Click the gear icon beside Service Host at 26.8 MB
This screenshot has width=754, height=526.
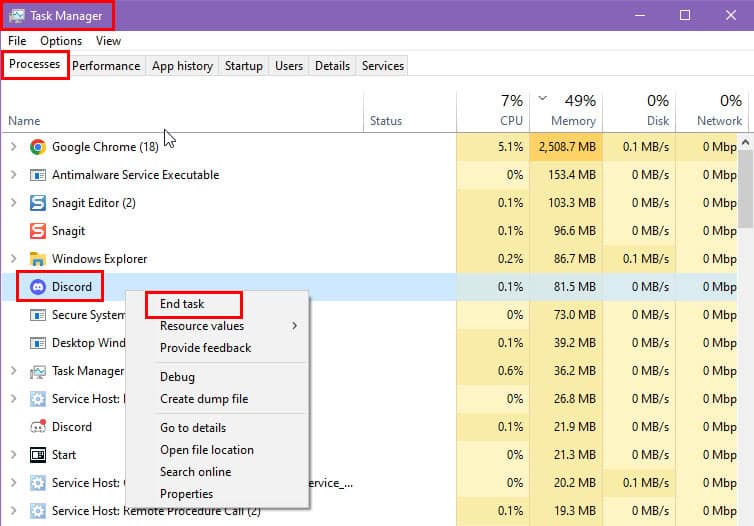(38, 399)
